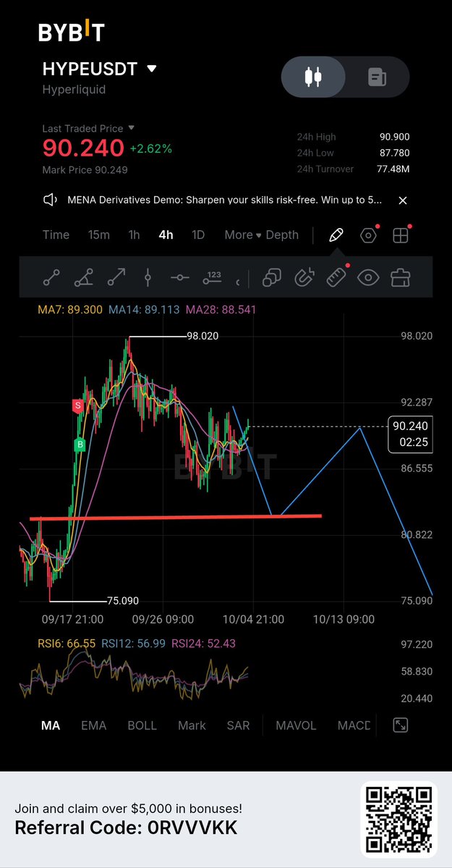Click the RSI24: 52.43 label
The width and height of the screenshot is (452, 868).
(x=204, y=644)
